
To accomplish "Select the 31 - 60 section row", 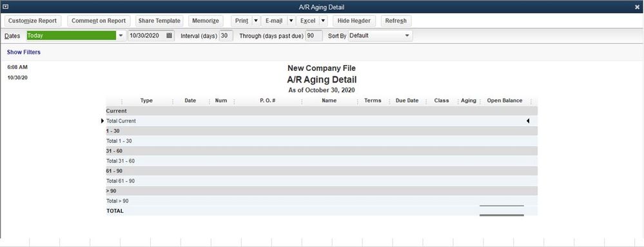I will (x=322, y=151).
